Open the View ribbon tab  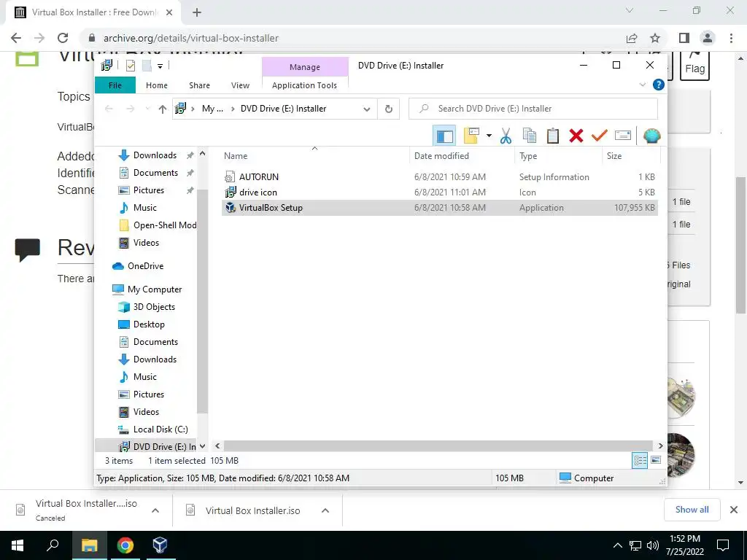pyautogui.click(x=240, y=85)
